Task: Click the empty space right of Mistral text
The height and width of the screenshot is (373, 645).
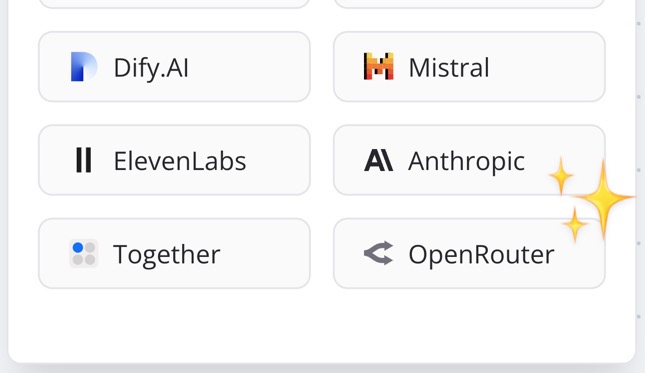Action: click(x=545, y=67)
